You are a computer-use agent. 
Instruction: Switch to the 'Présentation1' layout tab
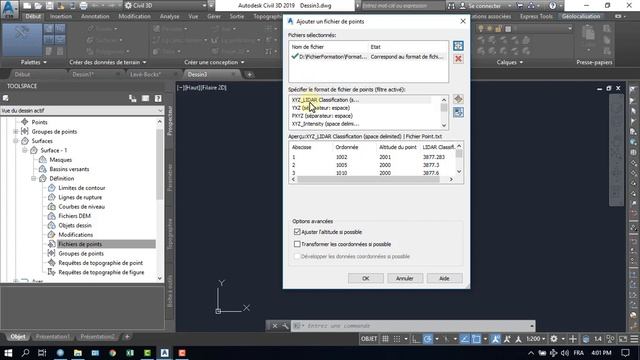(53, 337)
